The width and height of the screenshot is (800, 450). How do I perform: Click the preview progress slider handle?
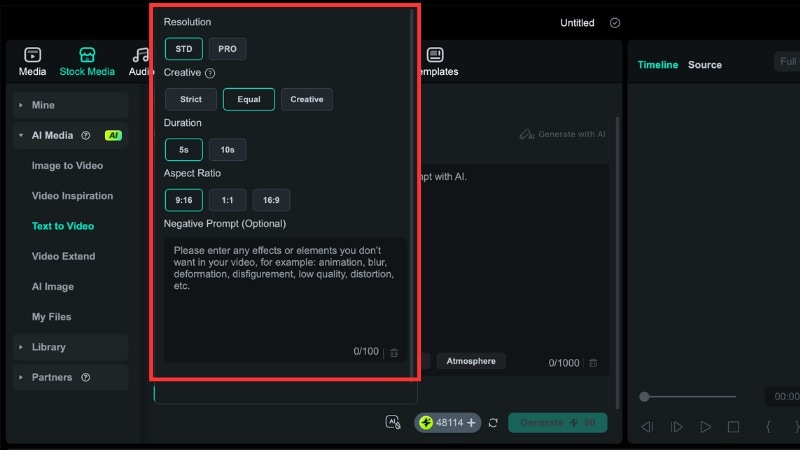pyautogui.click(x=644, y=396)
